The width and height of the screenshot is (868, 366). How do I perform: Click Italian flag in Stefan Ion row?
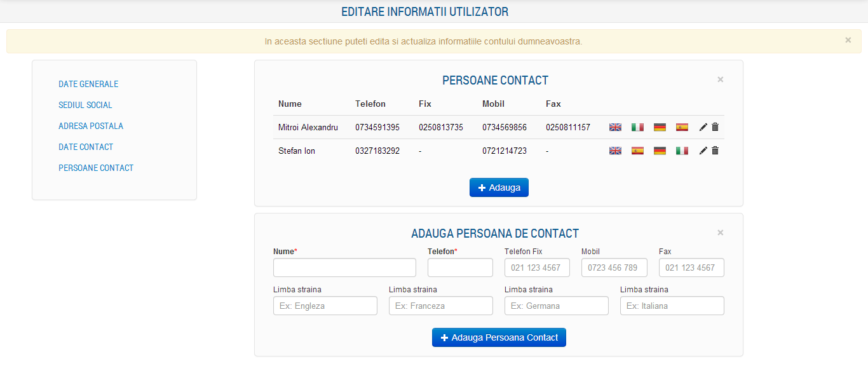click(682, 151)
